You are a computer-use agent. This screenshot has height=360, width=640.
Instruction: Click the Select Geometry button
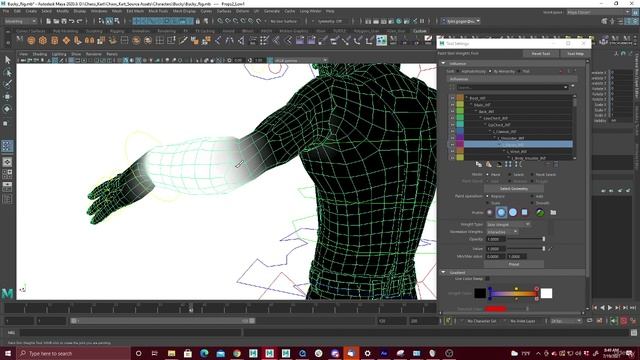click(x=514, y=189)
